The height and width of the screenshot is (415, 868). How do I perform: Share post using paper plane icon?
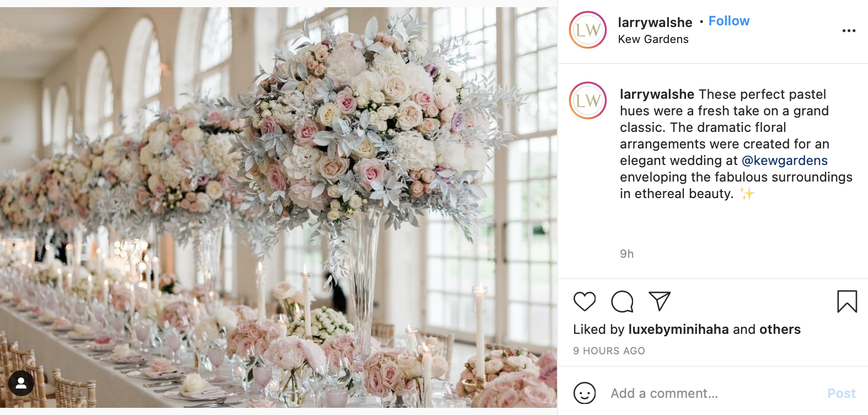click(660, 301)
